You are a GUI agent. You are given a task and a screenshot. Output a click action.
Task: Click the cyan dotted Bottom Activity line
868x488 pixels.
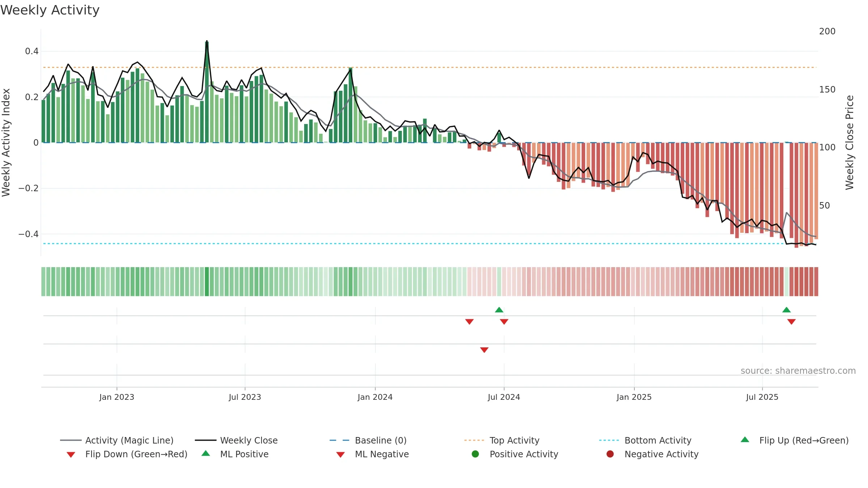coord(430,244)
